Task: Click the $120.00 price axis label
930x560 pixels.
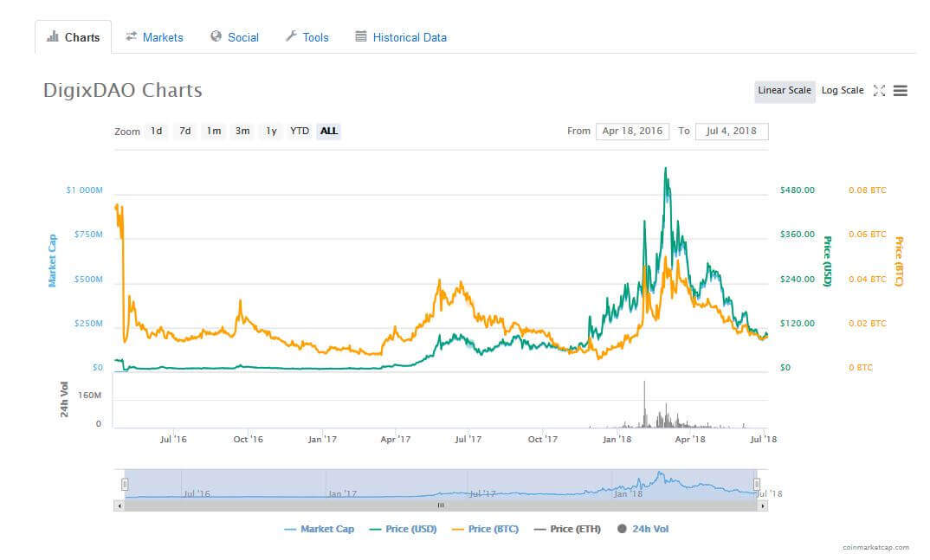Action: click(798, 324)
